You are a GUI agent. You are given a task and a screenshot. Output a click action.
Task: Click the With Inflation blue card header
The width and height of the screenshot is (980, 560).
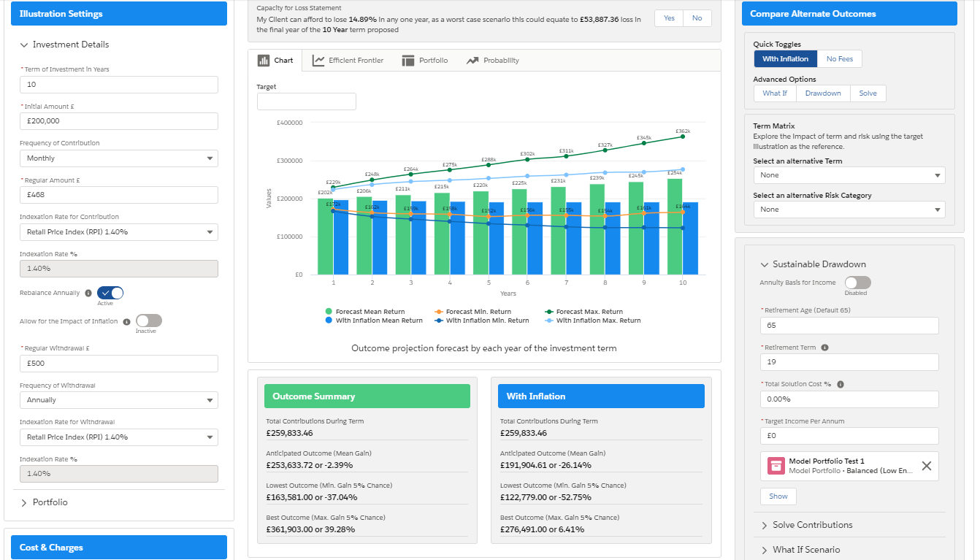(x=602, y=396)
